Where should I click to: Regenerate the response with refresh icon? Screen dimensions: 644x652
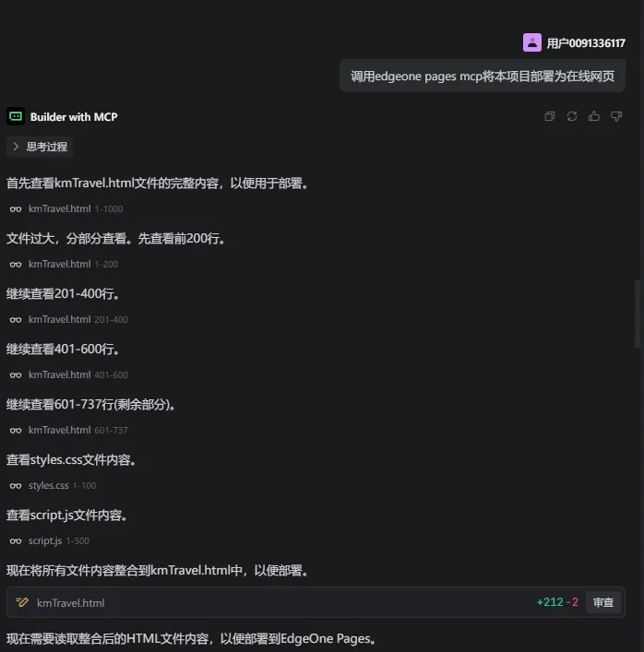pyautogui.click(x=572, y=116)
